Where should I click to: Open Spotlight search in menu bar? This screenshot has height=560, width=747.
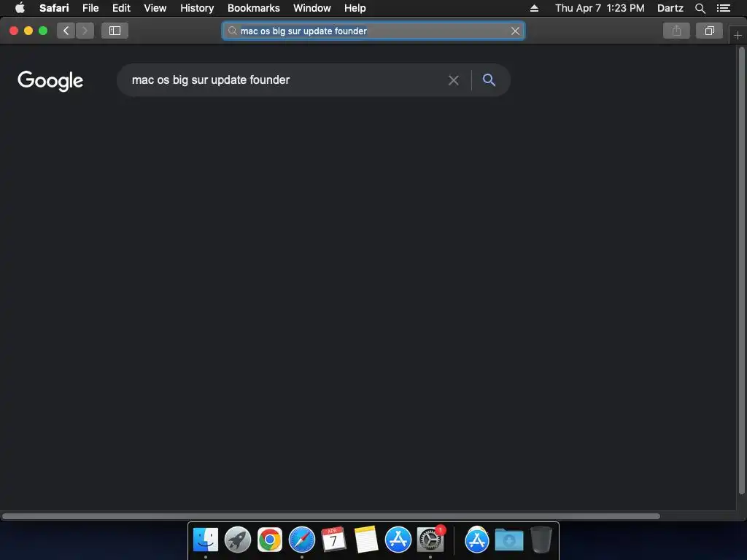pyautogui.click(x=700, y=8)
